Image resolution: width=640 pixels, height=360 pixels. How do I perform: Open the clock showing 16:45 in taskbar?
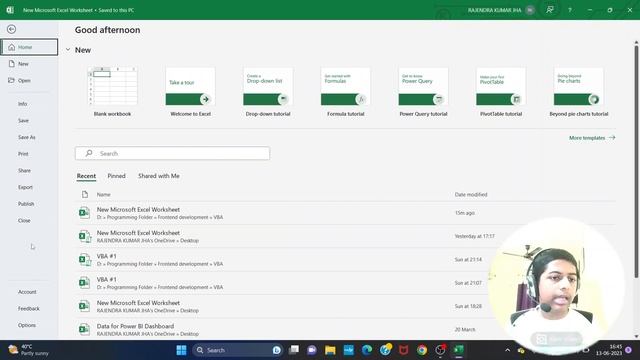pyautogui.click(x=609, y=350)
